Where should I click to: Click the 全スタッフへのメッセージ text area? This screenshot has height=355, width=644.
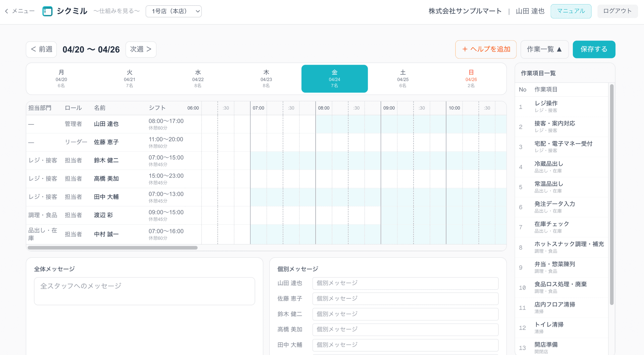[x=145, y=291]
